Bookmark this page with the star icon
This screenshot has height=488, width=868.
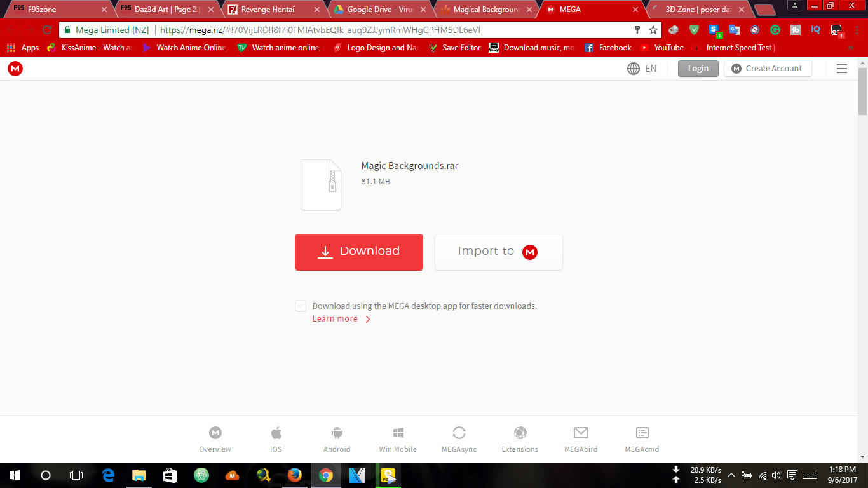(653, 30)
